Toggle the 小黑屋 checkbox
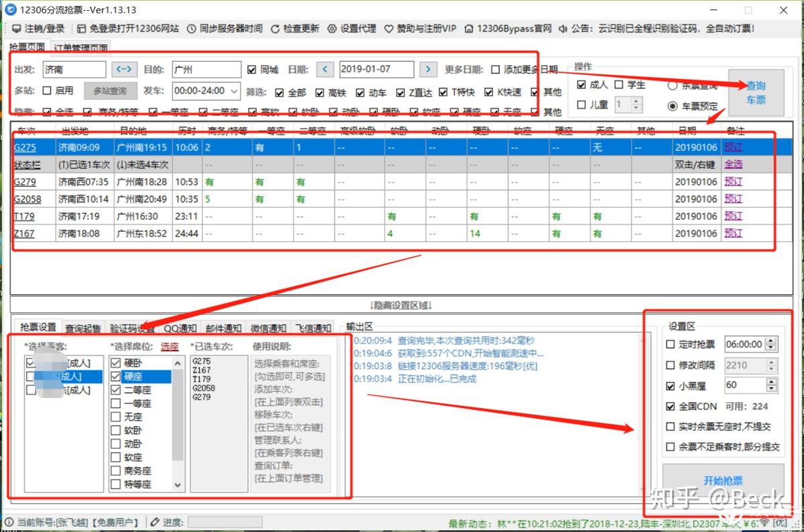 [671, 386]
